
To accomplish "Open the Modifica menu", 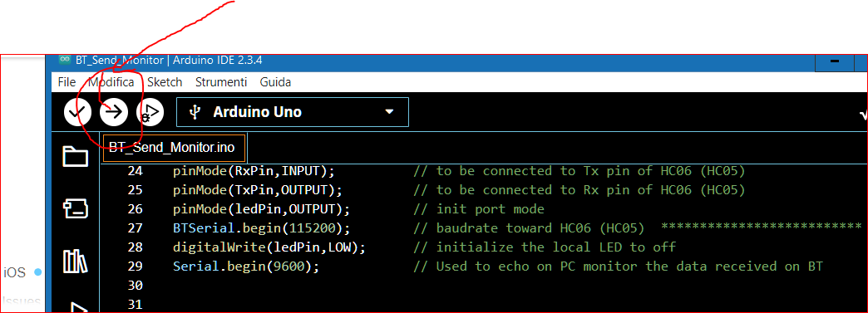I will [111, 82].
